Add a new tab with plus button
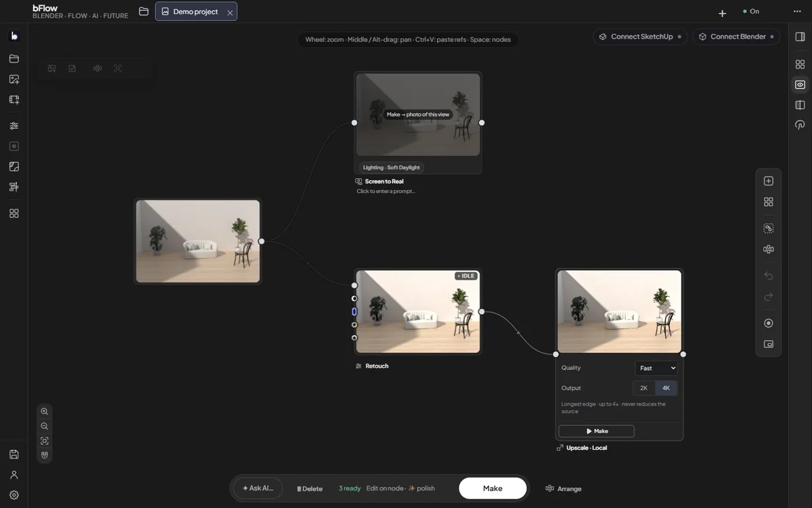This screenshot has width=812, height=508. (x=722, y=13)
